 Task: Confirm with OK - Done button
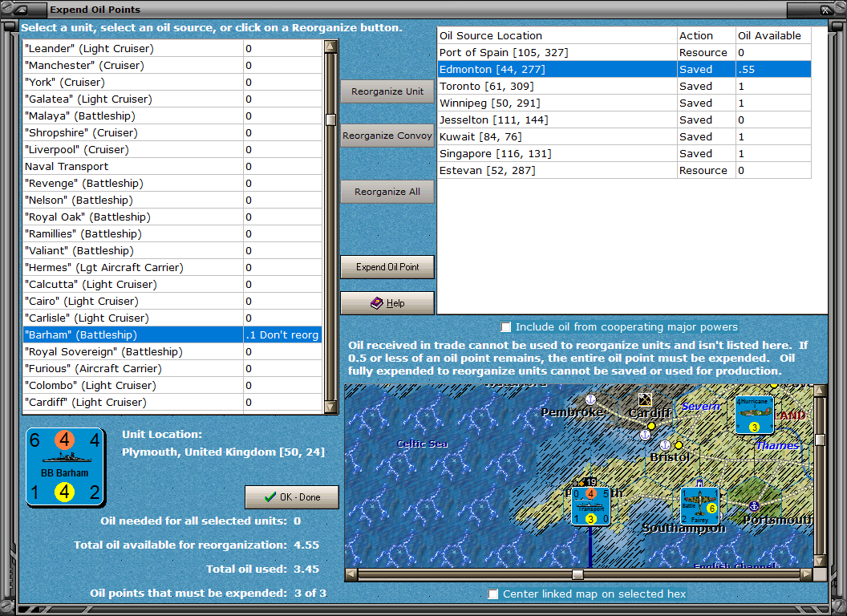(292, 497)
